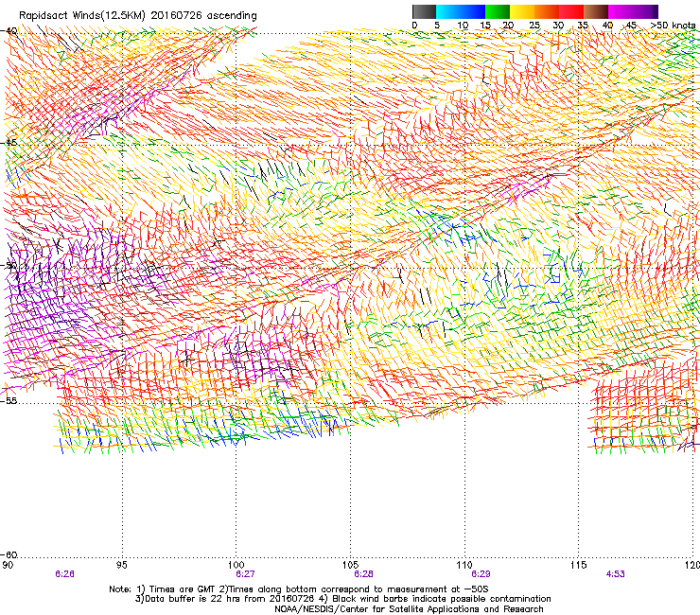The width and height of the screenshot is (700, 615).
Task: Click the '-40' latitude axis label
Action: [x=9, y=31]
